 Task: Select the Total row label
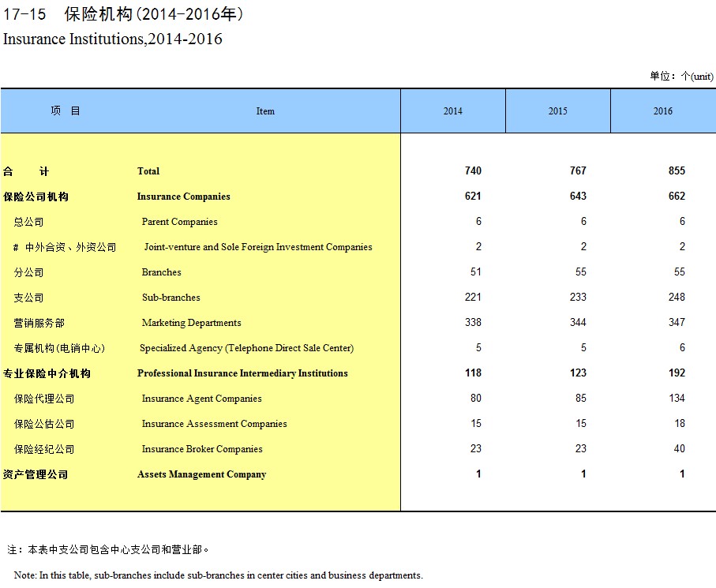click(x=148, y=171)
